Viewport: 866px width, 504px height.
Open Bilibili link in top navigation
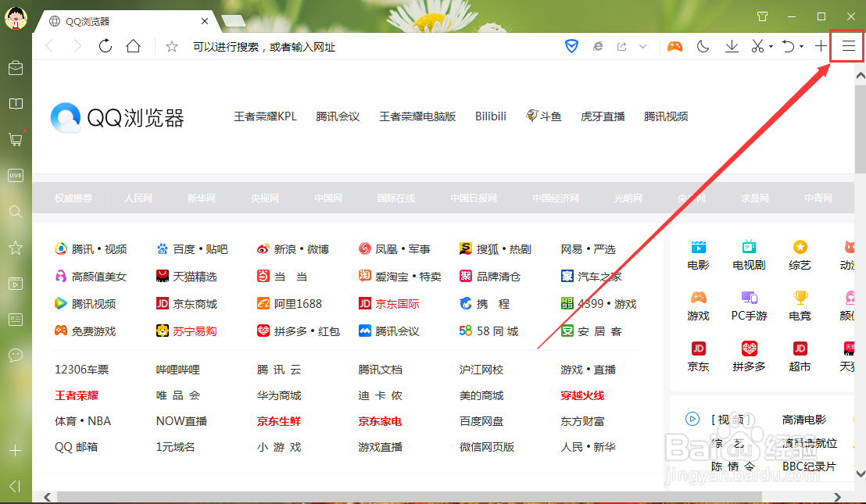490,116
